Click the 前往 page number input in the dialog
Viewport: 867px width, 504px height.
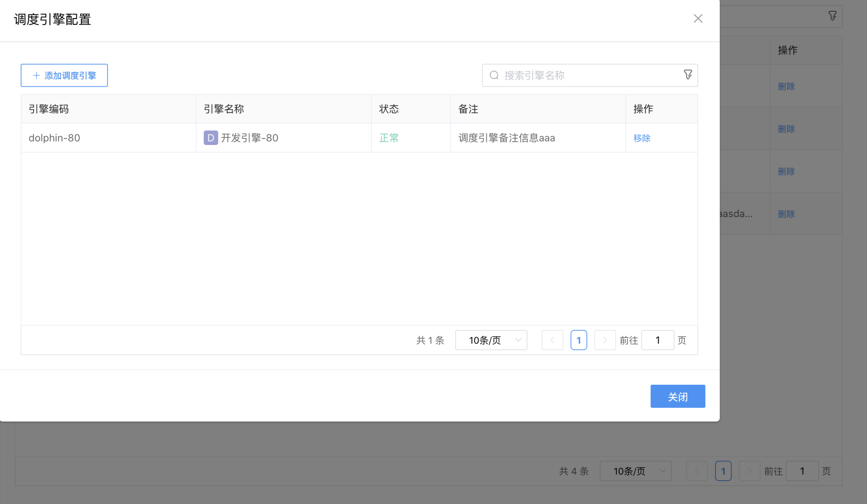point(658,340)
